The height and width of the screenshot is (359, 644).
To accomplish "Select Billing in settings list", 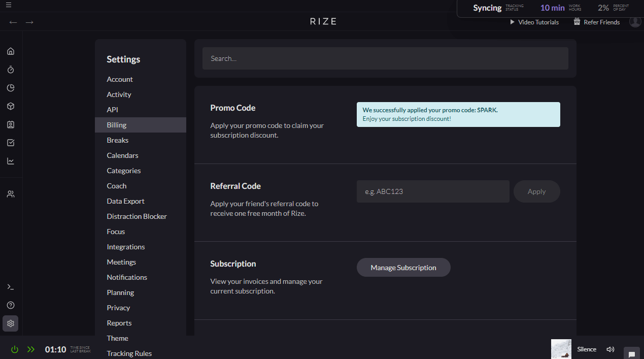I will click(x=141, y=125).
